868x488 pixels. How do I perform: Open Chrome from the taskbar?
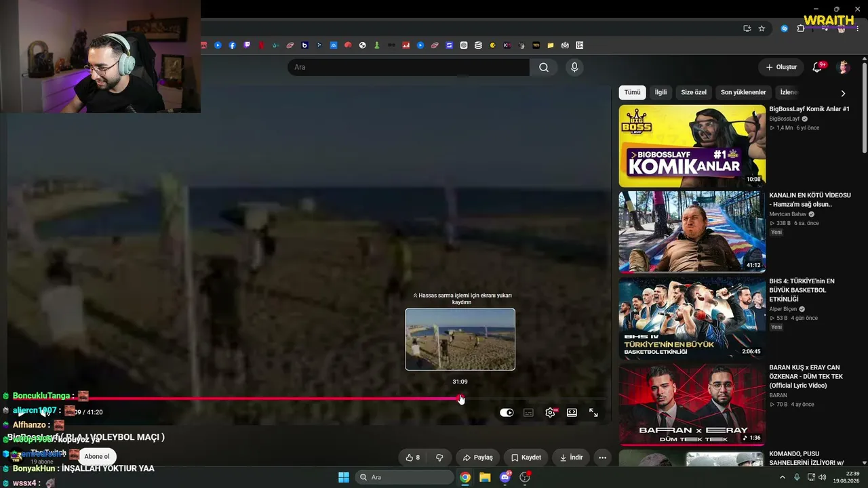pyautogui.click(x=465, y=477)
